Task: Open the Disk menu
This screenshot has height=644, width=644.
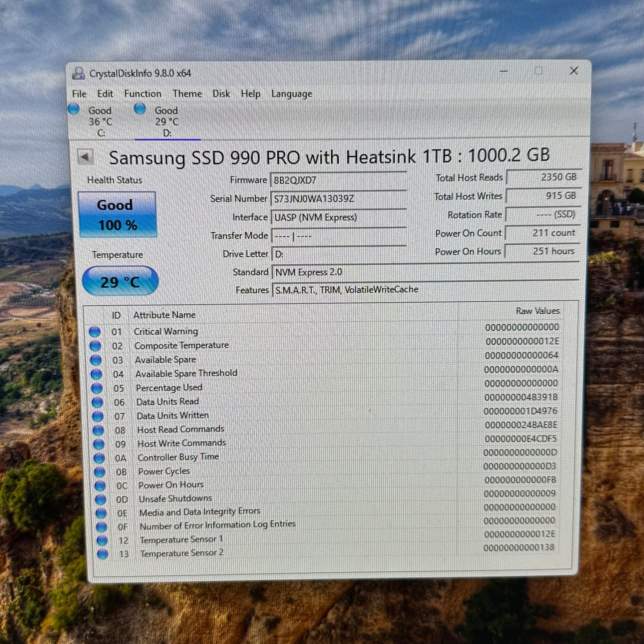Action: coord(221,94)
